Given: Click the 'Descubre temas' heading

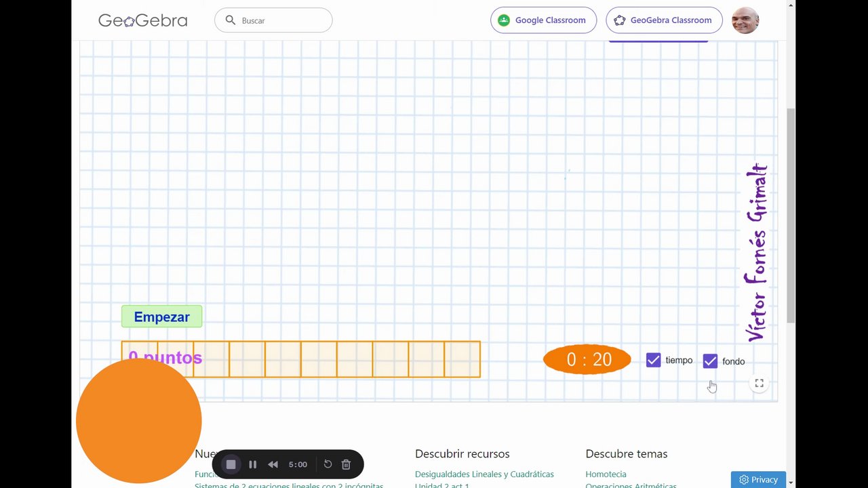Looking at the screenshot, I should click(627, 453).
